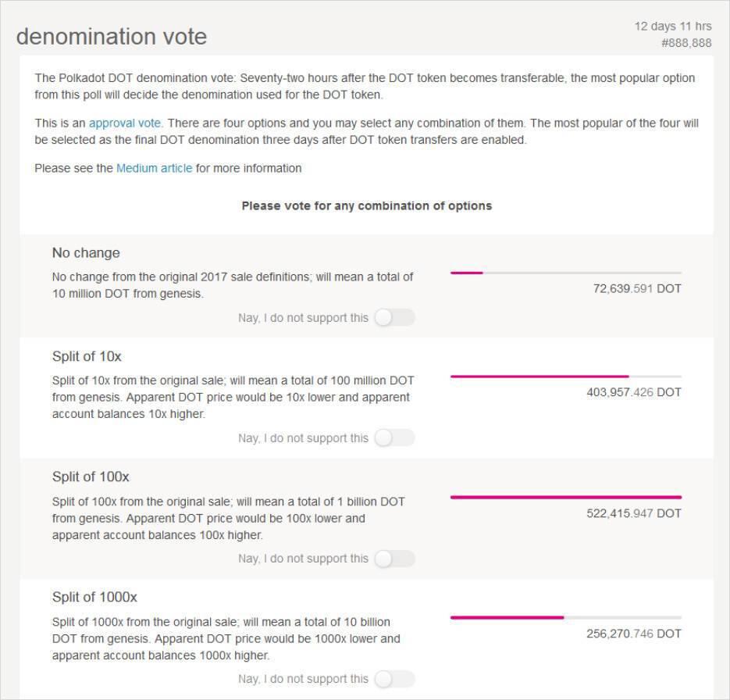Click the No change vote progress bar
The height and width of the screenshot is (700, 730).
tap(565, 273)
